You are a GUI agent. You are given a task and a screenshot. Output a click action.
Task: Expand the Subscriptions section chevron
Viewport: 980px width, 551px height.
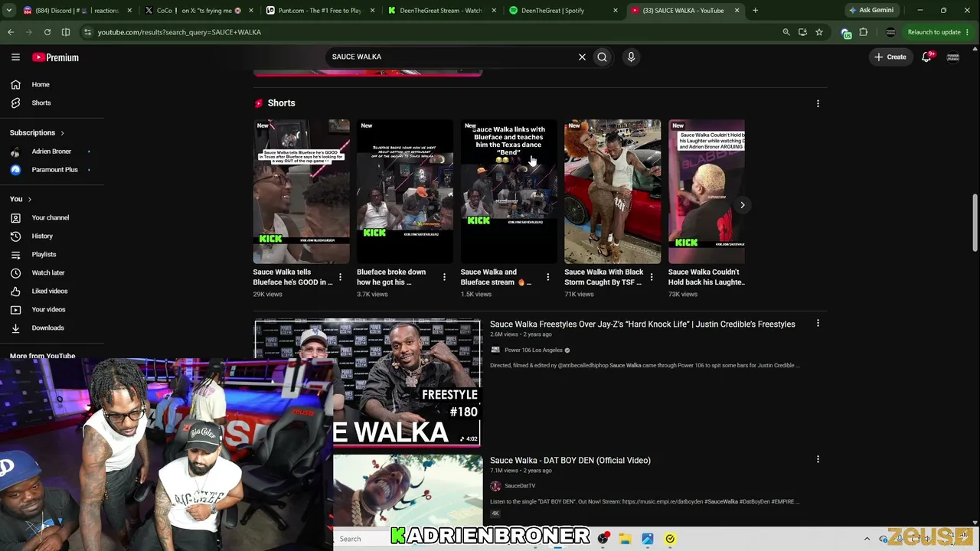[x=62, y=133]
